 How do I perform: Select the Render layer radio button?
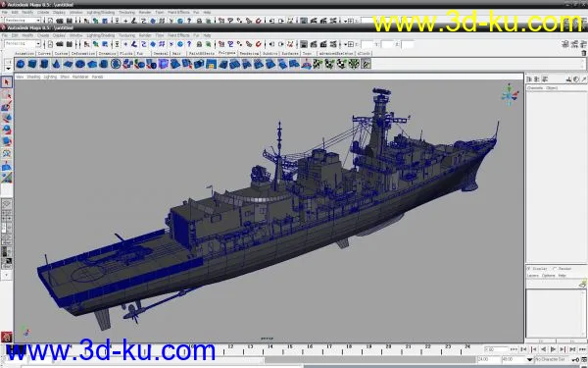(555, 269)
